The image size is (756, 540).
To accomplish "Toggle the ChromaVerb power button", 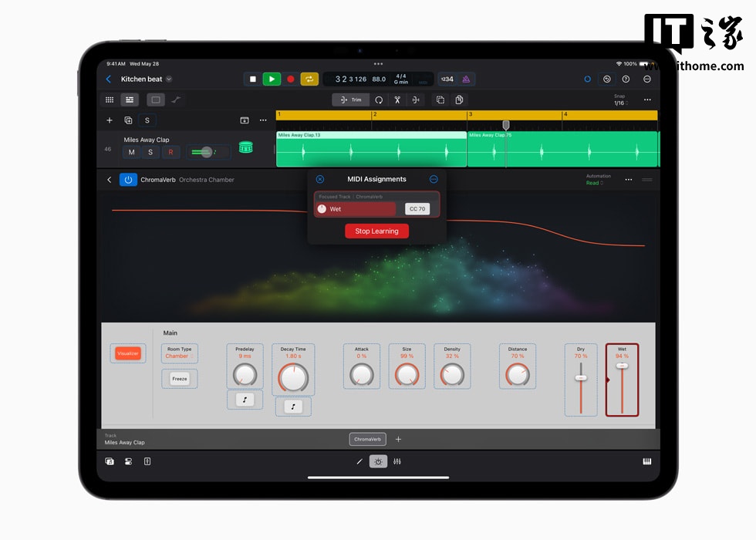I will coord(128,180).
